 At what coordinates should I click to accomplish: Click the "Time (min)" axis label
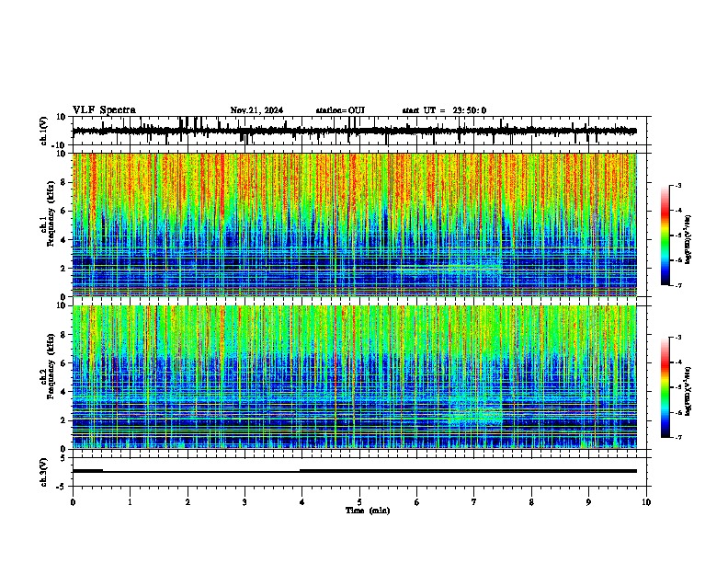tap(368, 511)
